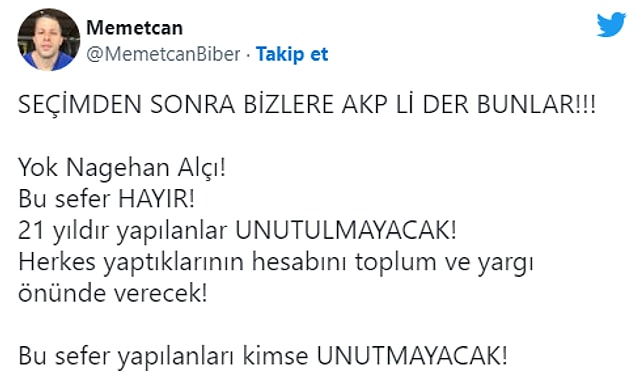Open Memetcan's profile picture
The image size is (635, 381).
(49, 40)
